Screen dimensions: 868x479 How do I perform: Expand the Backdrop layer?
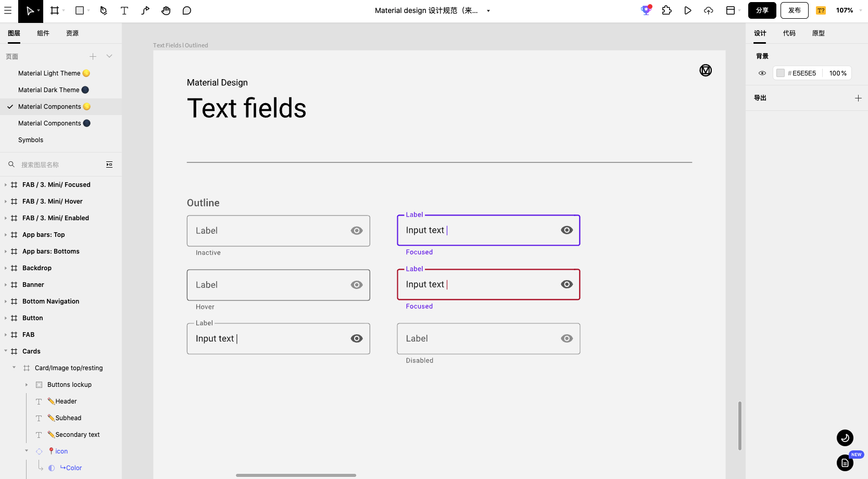click(x=6, y=268)
